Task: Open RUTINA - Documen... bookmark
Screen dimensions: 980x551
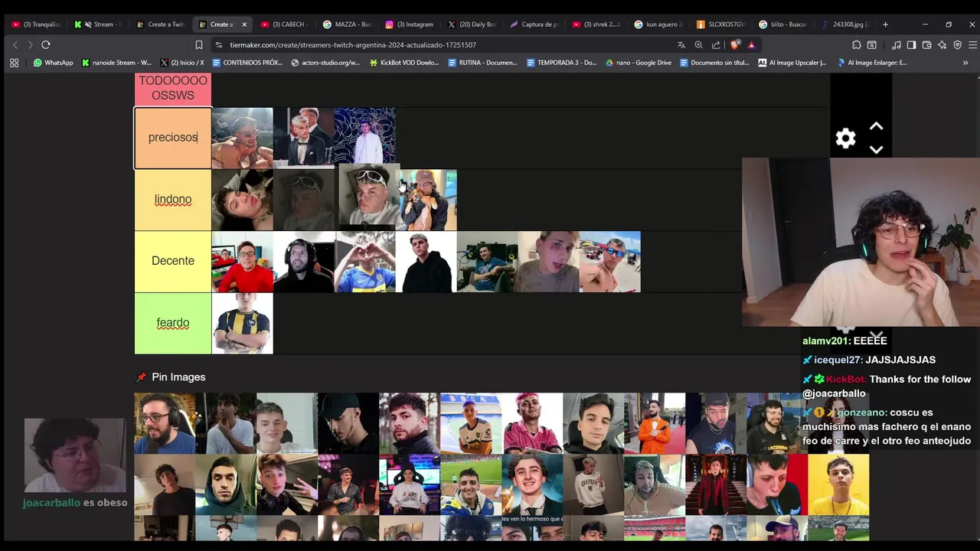Action: pyautogui.click(x=482, y=63)
